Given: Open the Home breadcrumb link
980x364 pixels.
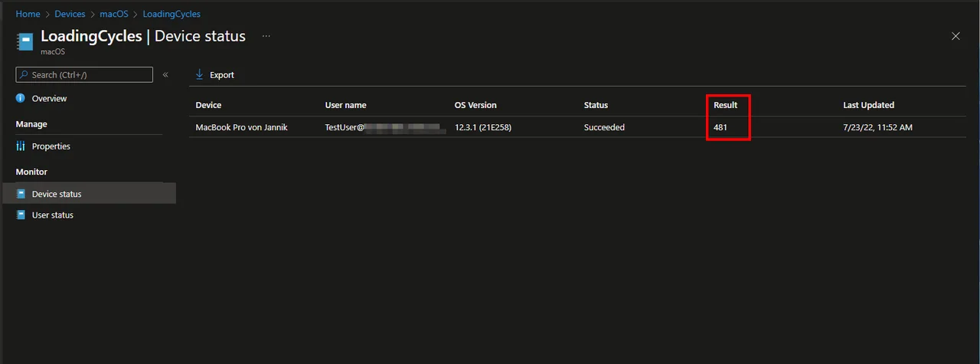Looking at the screenshot, I should point(28,14).
